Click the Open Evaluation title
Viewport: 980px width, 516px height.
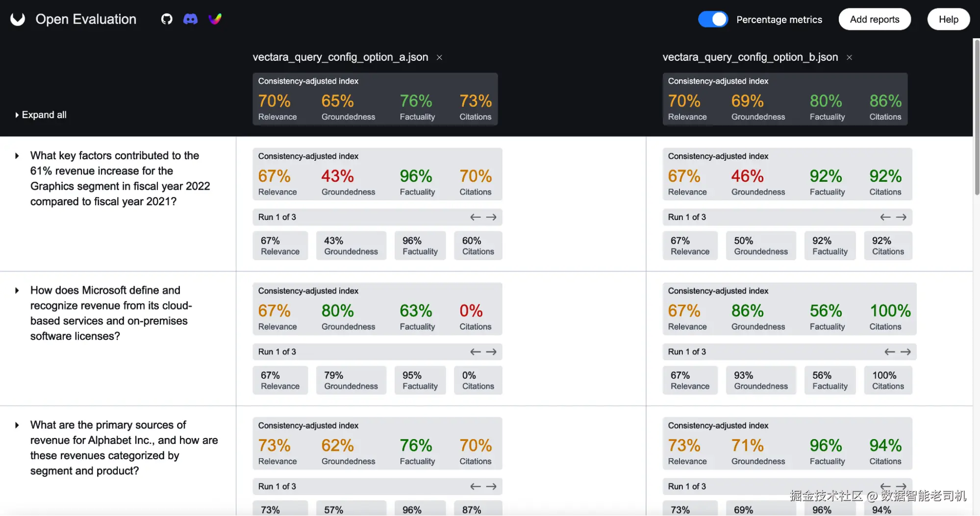pyautogui.click(x=86, y=19)
